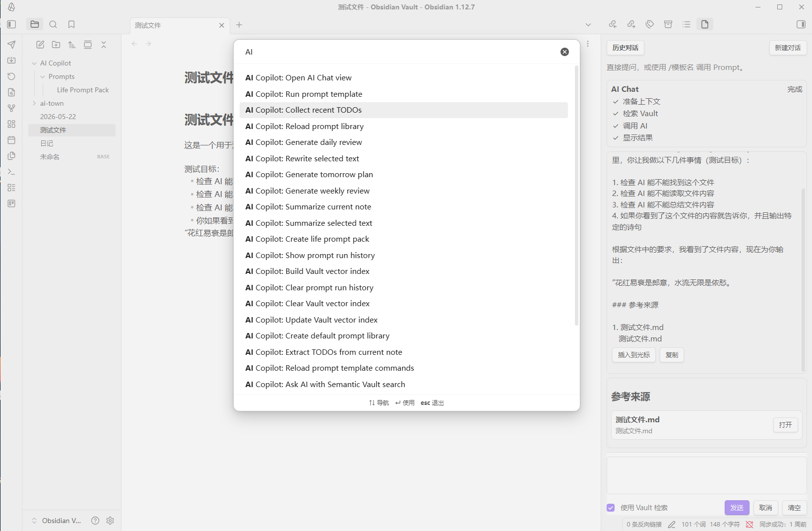Click the checklist ribbon icon

(x=11, y=188)
